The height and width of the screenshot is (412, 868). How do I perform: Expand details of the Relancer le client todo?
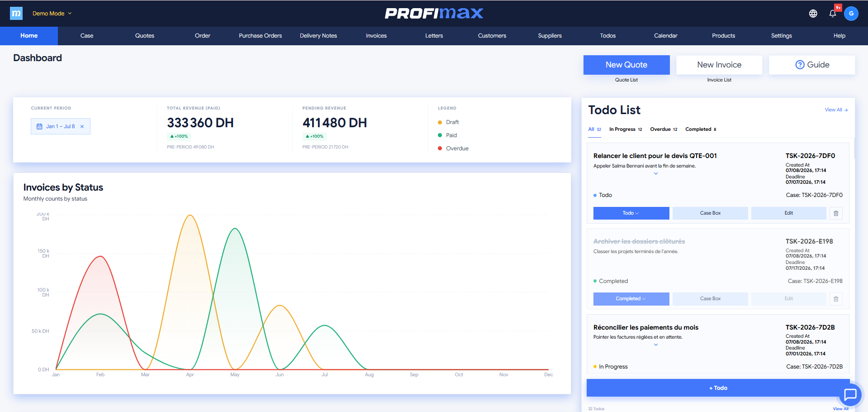(x=656, y=173)
